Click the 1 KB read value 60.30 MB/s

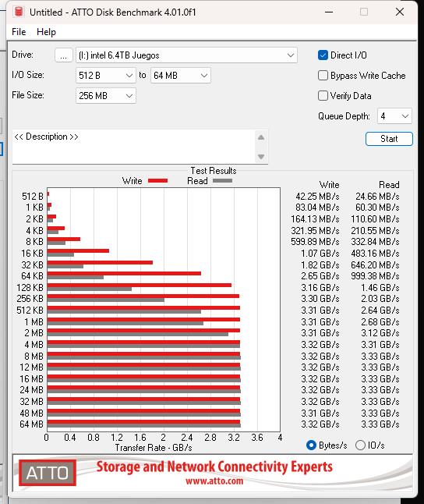coord(377,208)
